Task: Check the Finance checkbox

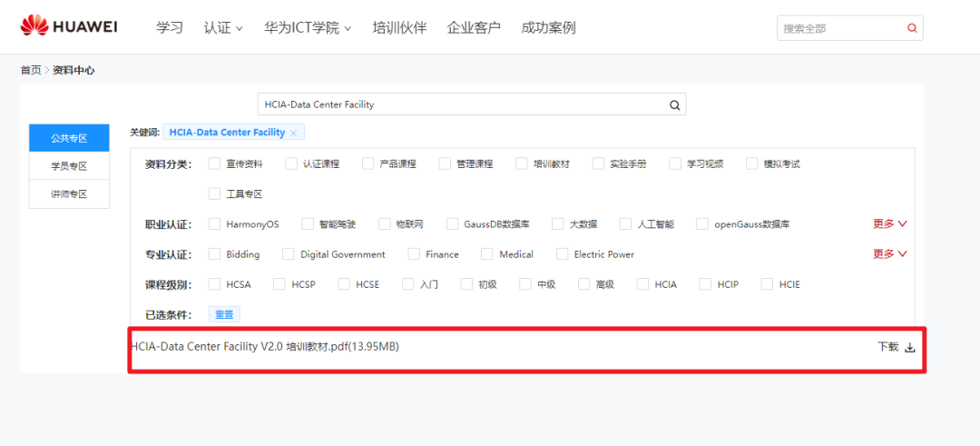Action: [x=414, y=254]
